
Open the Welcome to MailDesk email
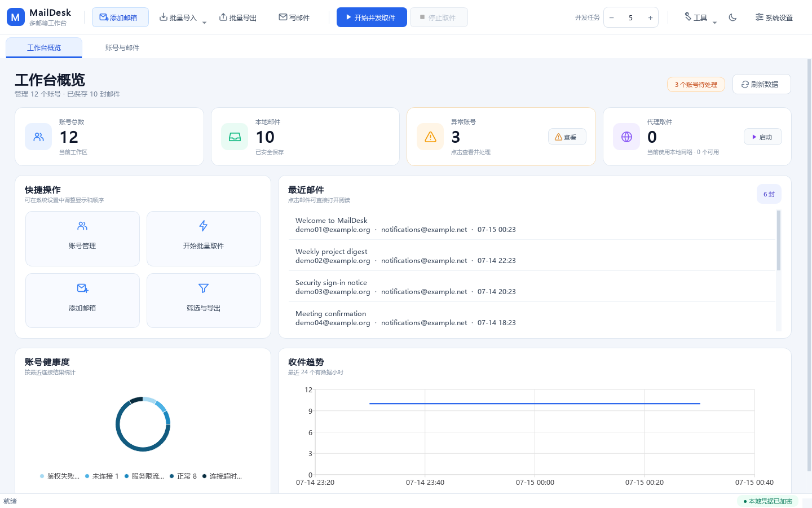coord(532,225)
